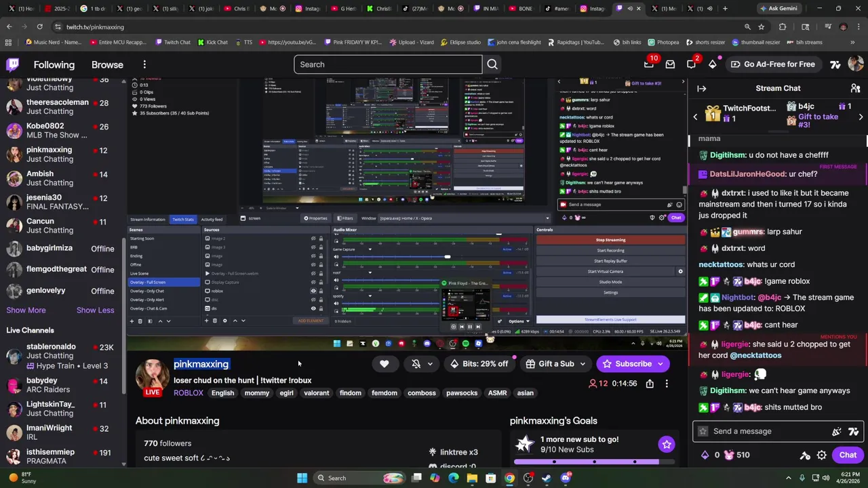Collapse the Stream Chat panel
Image resolution: width=868 pixels, height=488 pixels.
702,88
